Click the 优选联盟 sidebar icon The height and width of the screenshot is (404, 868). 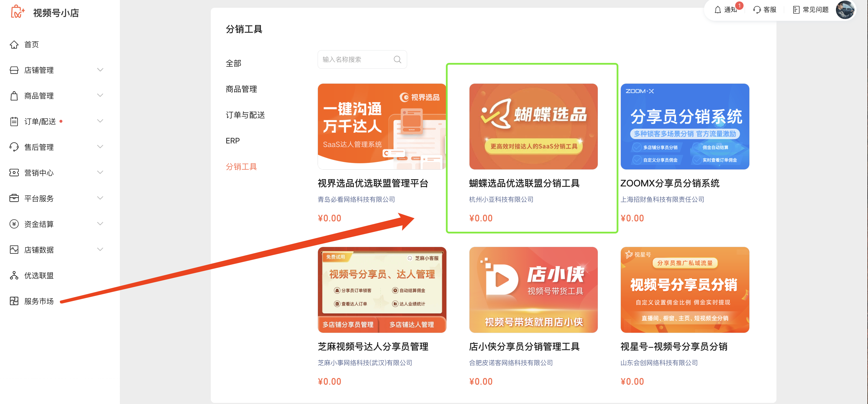click(14, 275)
